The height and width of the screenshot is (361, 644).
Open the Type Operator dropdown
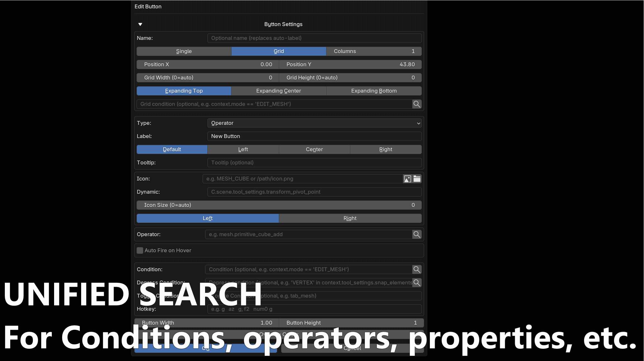click(x=314, y=123)
